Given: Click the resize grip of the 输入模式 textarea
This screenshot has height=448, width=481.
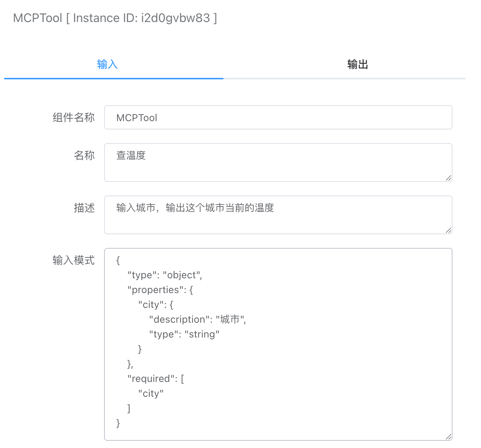Looking at the screenshot, I should (x=449, y=436).
